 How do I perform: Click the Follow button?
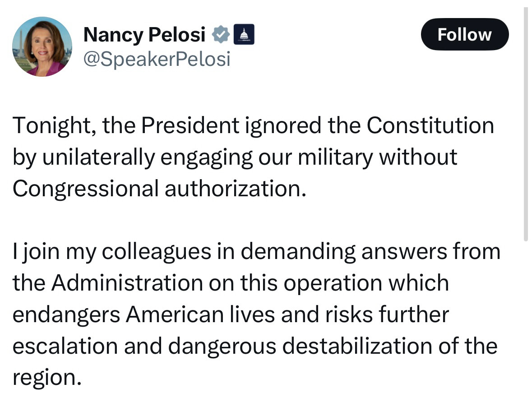[464, 34]
